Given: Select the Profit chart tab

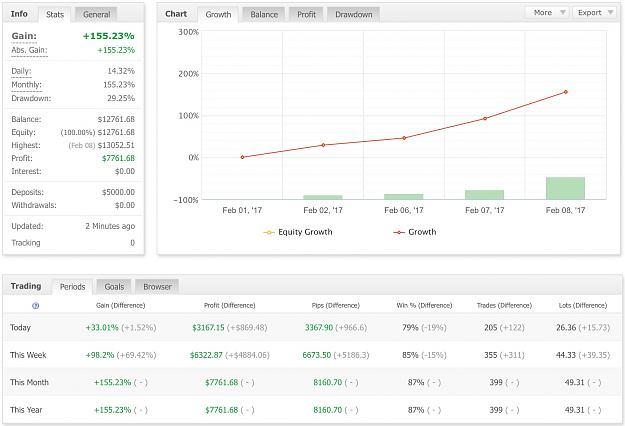Looking at the screenshot, I should click(x=306, y=15).
